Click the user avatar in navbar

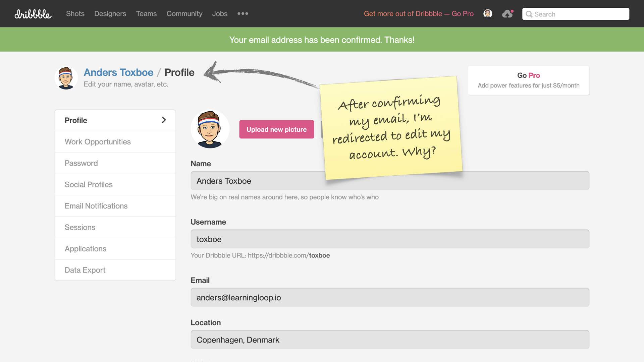488,14
